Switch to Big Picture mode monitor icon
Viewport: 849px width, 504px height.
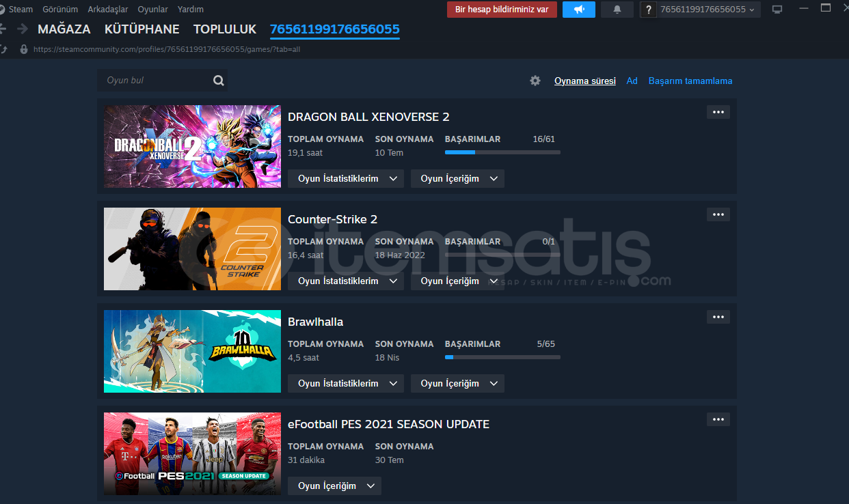point(777,10)
